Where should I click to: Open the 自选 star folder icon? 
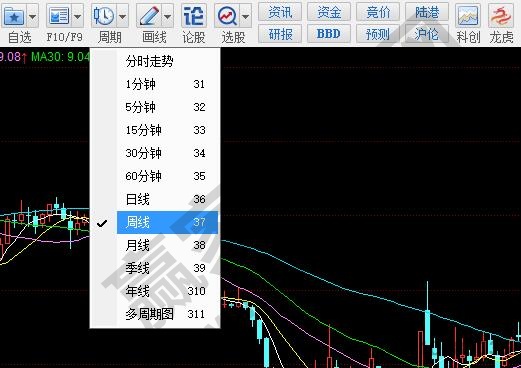(14, 16)
